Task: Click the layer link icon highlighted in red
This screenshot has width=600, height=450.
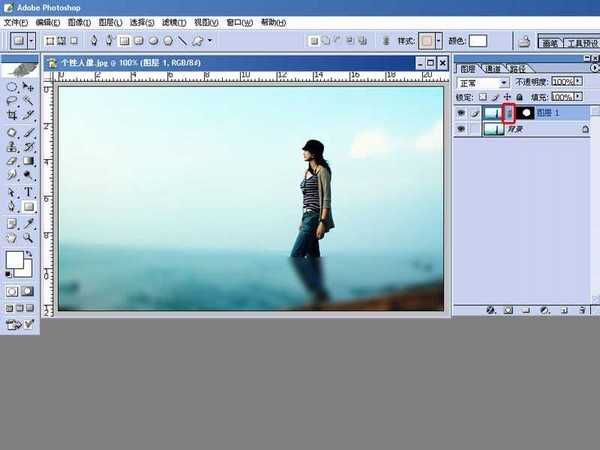Action: [x=508, y=113]
